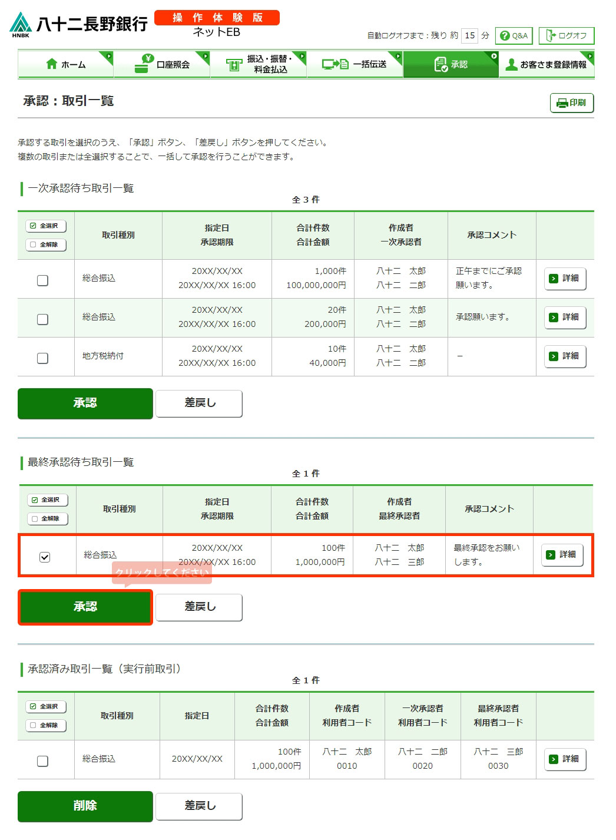Expand the 承認 tab dropdown arrow
Viewport: 616px width, 840px height.
point(494,56)
